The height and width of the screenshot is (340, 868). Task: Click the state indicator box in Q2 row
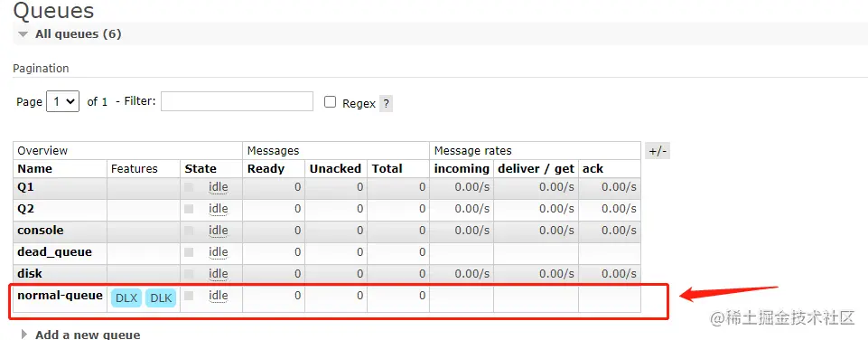[190, 209]
